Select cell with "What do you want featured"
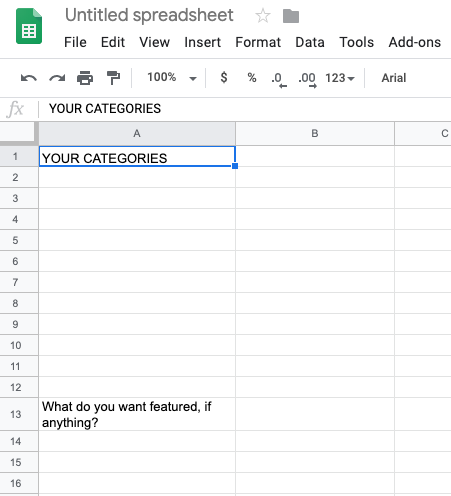451x496 pixels. point(137,414)
